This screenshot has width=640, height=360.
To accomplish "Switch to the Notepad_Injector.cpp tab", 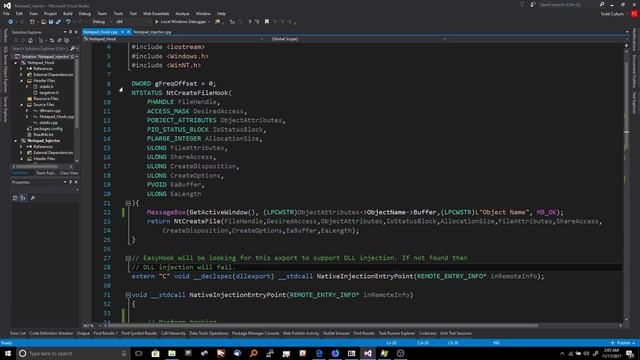I will [x=152, y=32].
